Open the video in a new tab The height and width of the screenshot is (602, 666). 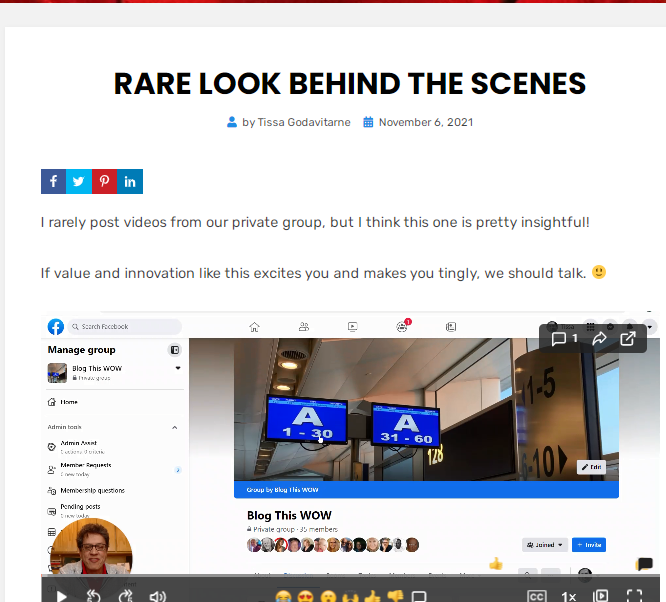click(x=628, y=339)
